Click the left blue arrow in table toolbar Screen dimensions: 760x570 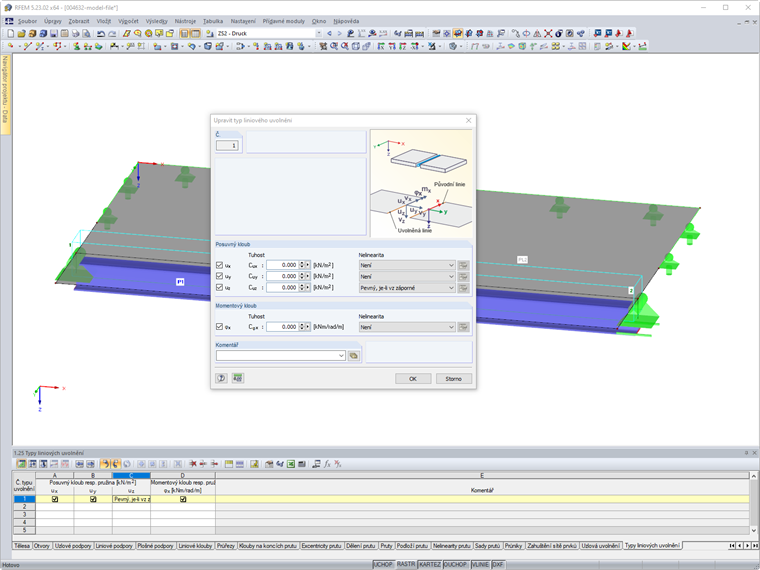[x=79, y=464]
